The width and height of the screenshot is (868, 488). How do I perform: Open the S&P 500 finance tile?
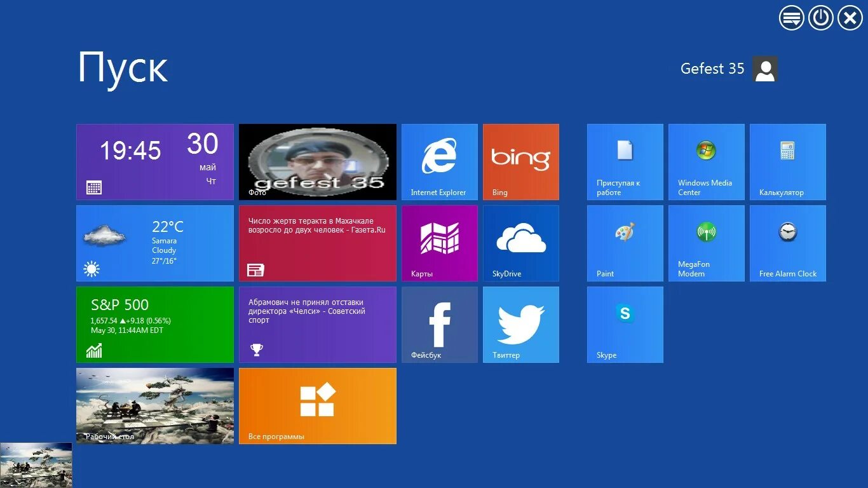point(154,324)
